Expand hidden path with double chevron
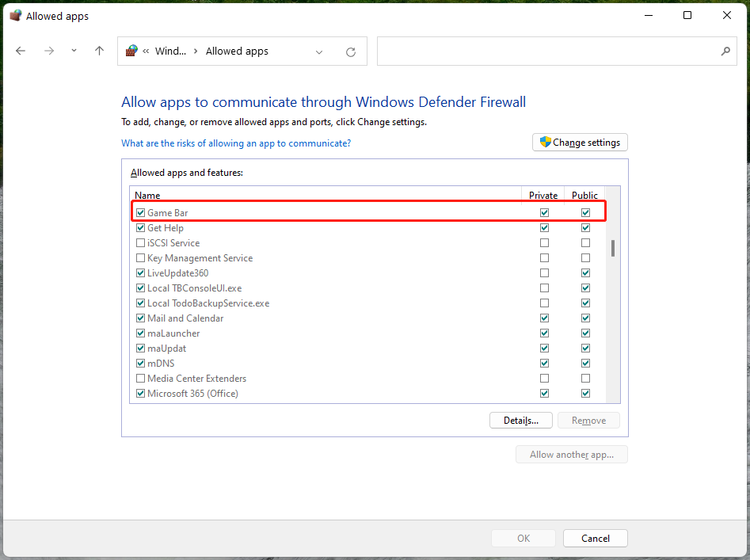 coord(147,51)
